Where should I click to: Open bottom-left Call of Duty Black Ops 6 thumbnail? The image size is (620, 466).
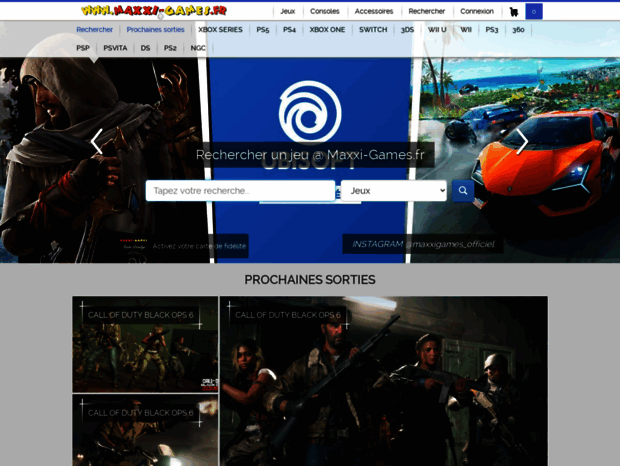point(145,430)
